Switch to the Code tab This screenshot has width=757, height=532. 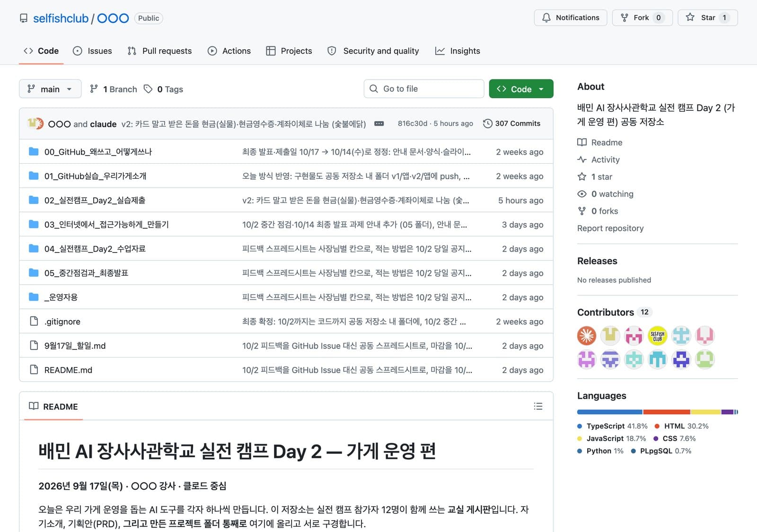pos(41,51)
